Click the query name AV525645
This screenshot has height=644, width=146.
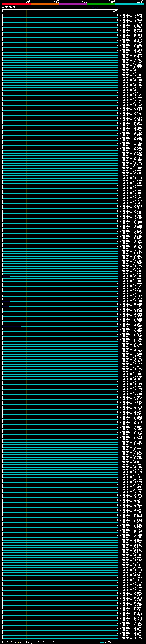click(x=8, y=7)
